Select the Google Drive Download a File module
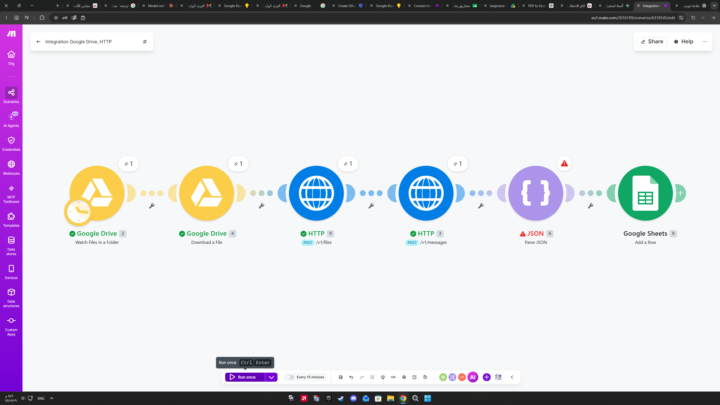Screen dimensions: 720x405 point(207,193)
